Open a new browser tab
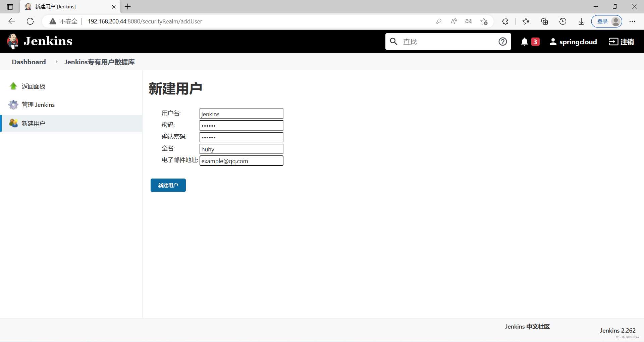 (x=128, y=6)
